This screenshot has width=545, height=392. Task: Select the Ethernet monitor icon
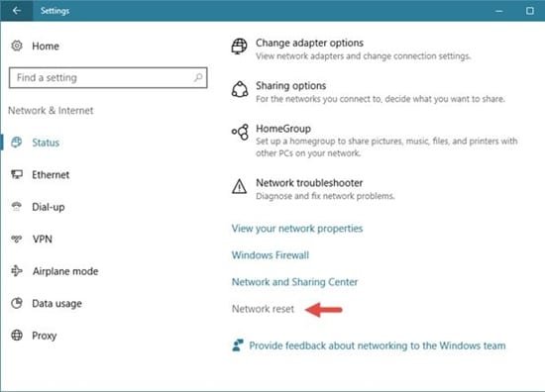[x=16, y=174]
